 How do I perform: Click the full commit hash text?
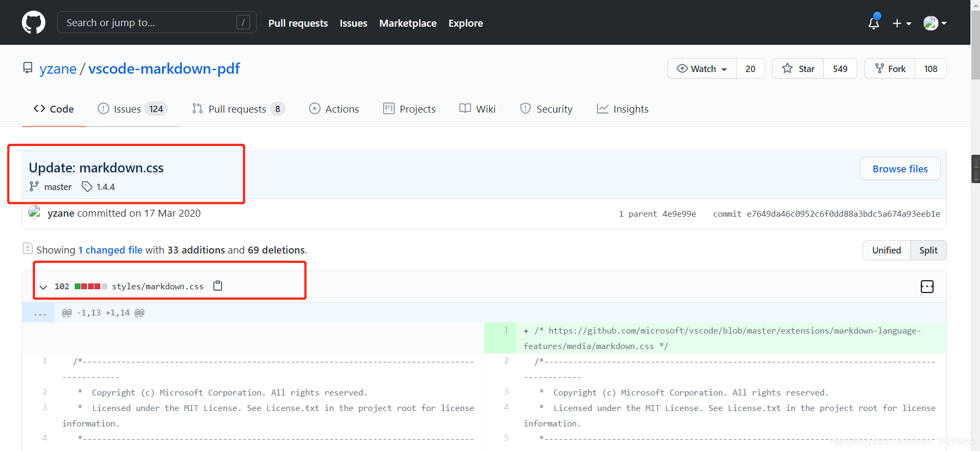pos(843,213)
